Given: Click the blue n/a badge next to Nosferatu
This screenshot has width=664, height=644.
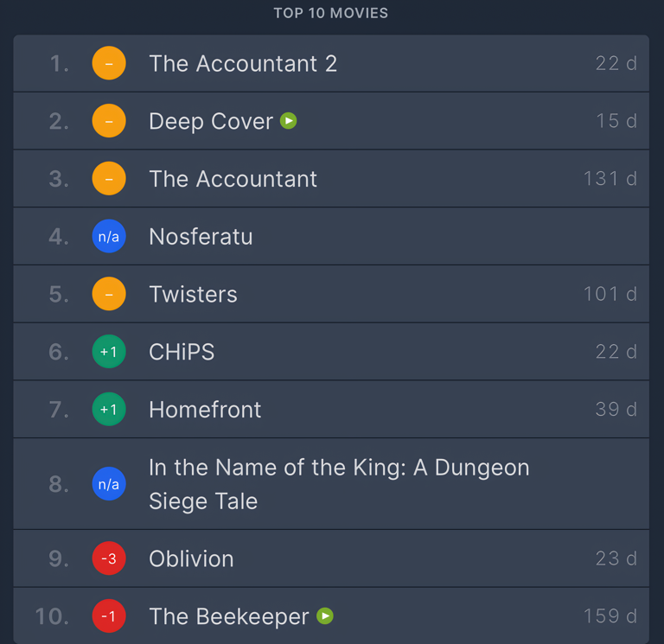Looking at the screenshot, I should coord(109,237).
